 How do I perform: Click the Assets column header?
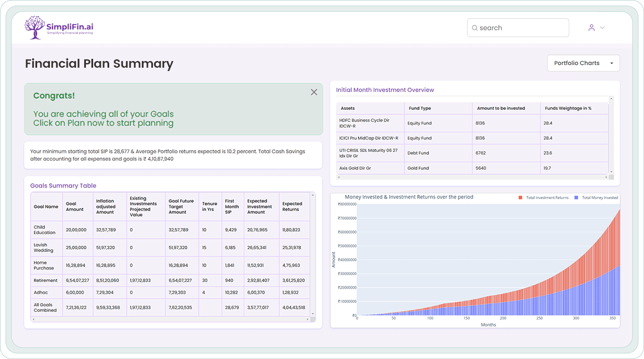pos(370,108)
